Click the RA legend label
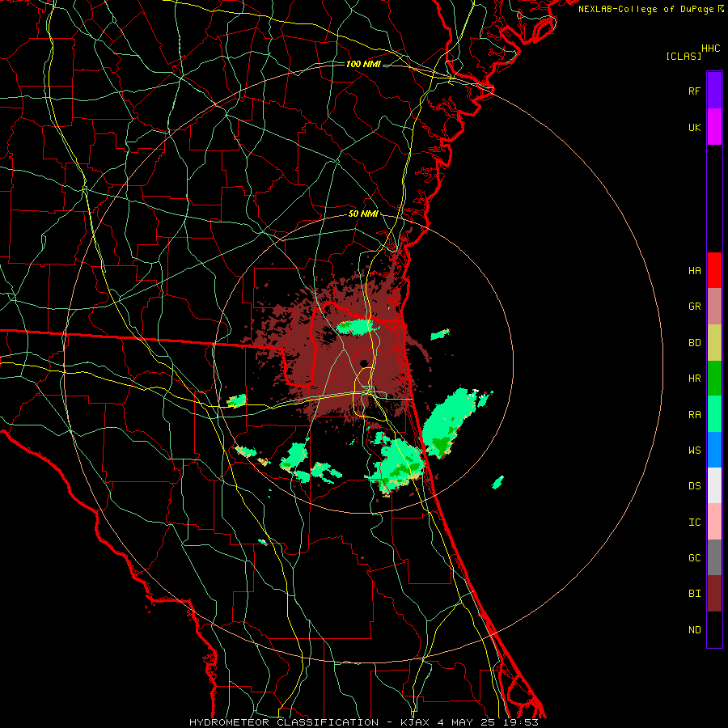728x728 pixels. (x=694, y=415)
